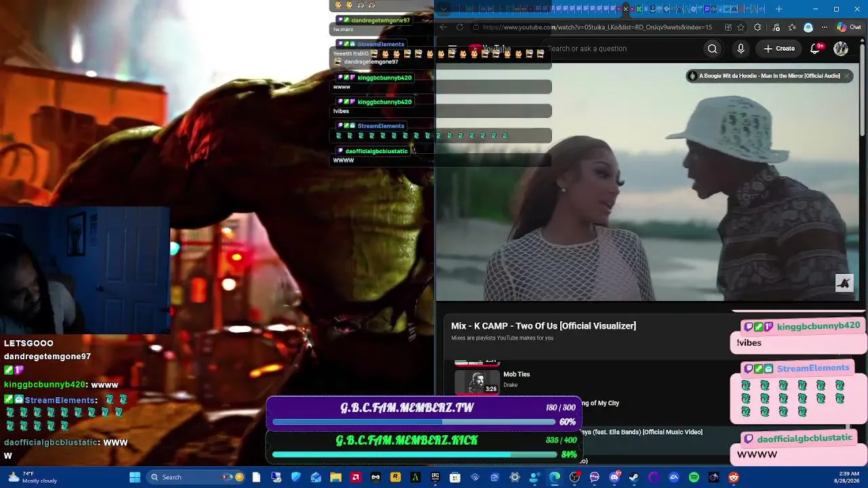Open YouTube notifications bell
868x488 pixels.
[816, 48]
